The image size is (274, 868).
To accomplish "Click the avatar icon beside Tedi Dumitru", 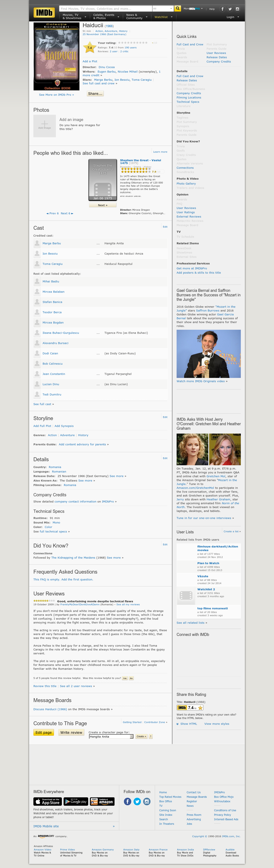I will 37,395.
